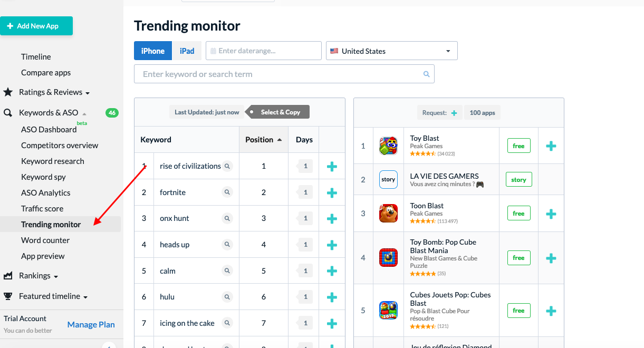Click Manage Plan link
Viewport: 644px width, 348px height.
[91, 325]
